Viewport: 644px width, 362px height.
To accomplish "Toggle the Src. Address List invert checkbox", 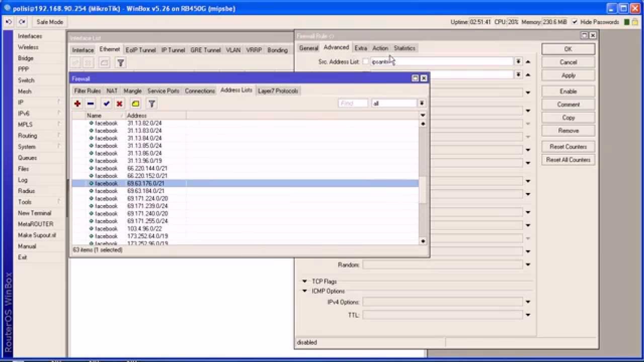I will point(366,62).
